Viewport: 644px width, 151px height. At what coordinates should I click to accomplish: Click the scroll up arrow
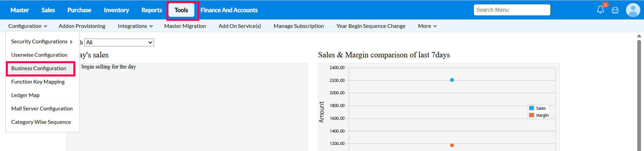coord(639,36)
